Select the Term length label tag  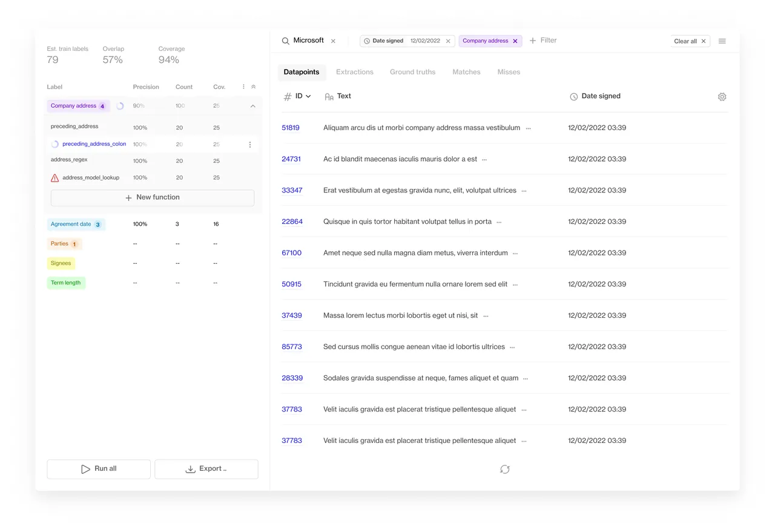tap(66, 283)
